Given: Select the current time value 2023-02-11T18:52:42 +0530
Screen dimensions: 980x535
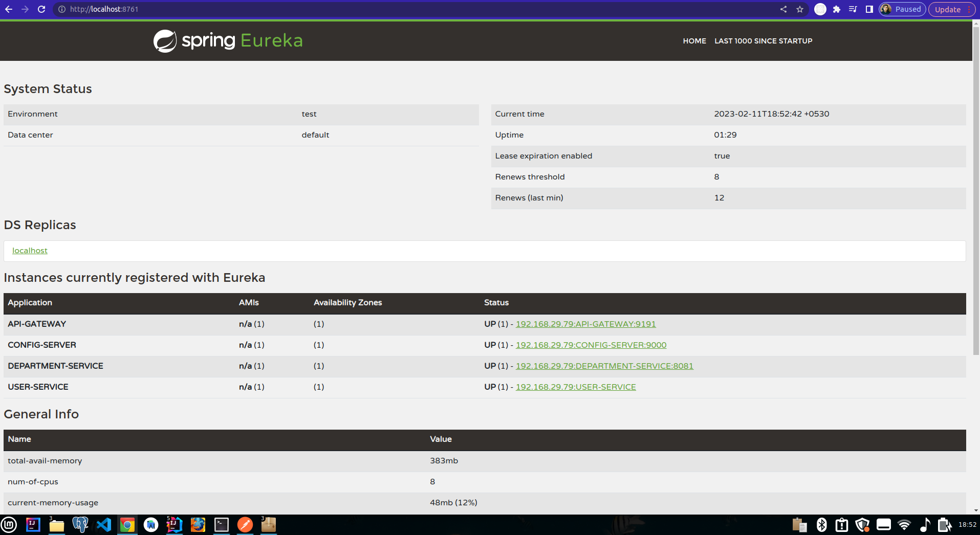Looking at the screenshot, I should pyautogui.click(x=772, y=114).
